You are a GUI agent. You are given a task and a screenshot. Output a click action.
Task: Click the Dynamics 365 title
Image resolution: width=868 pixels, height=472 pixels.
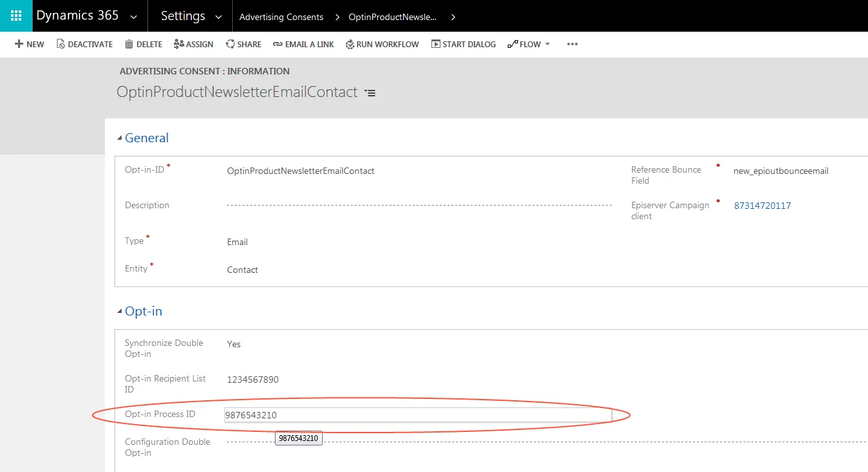[x=78, y=16]
